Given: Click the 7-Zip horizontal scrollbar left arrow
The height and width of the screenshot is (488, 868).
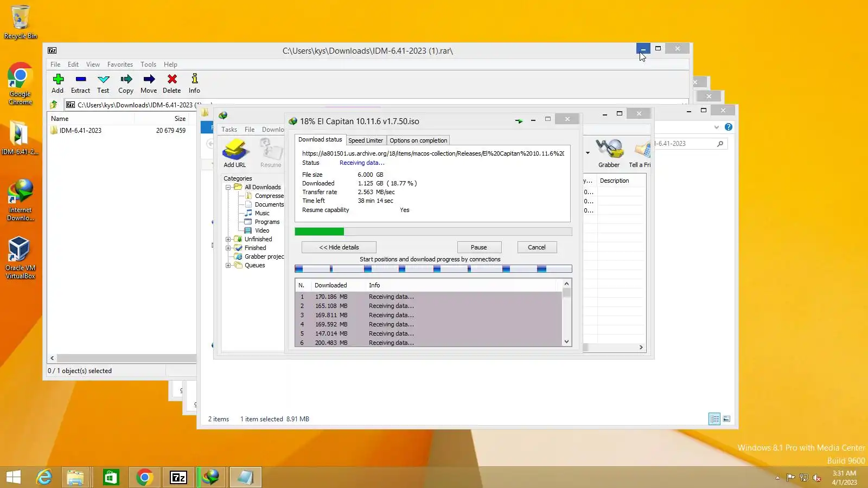Looking at the screenshot, I should coord(52,358).
